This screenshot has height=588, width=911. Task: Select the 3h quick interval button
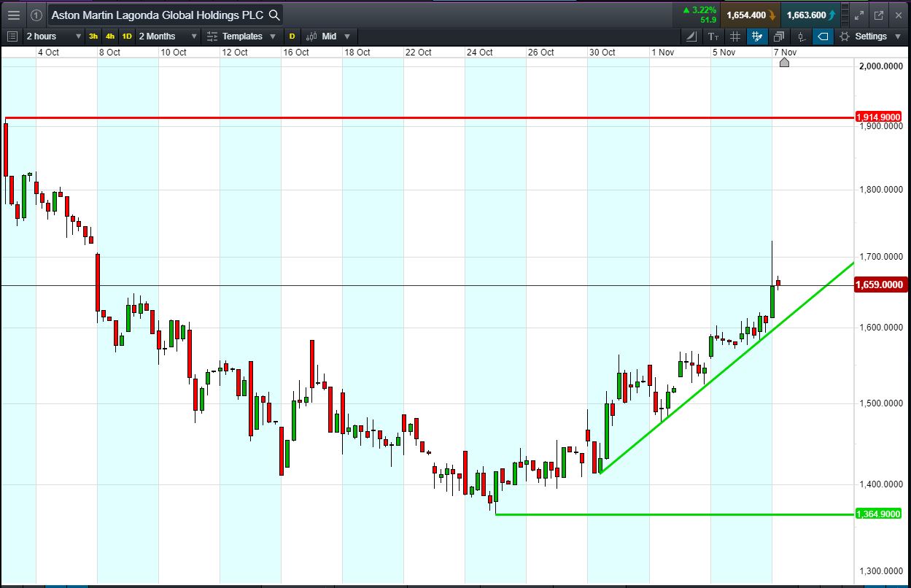[93, 36]
